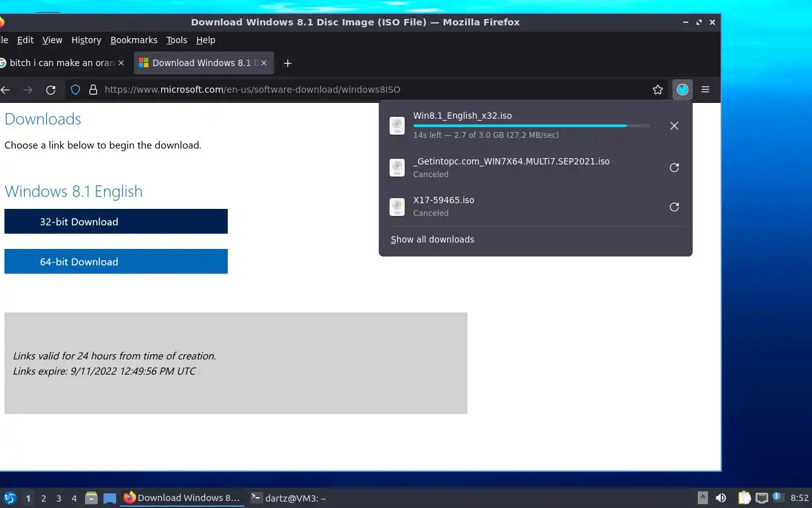Click the Downloads page heading
The width and height of the screenshot is (812, 508).
pos(43,119)
